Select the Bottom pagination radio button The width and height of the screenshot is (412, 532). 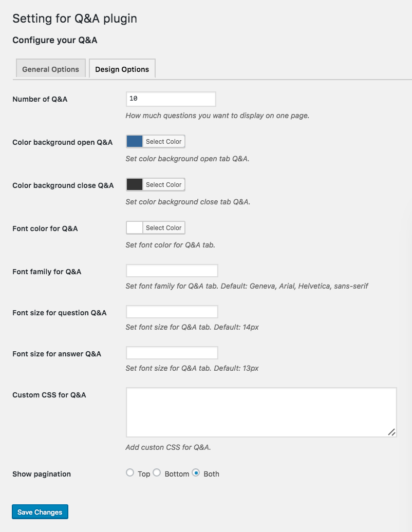click(157, 472)
